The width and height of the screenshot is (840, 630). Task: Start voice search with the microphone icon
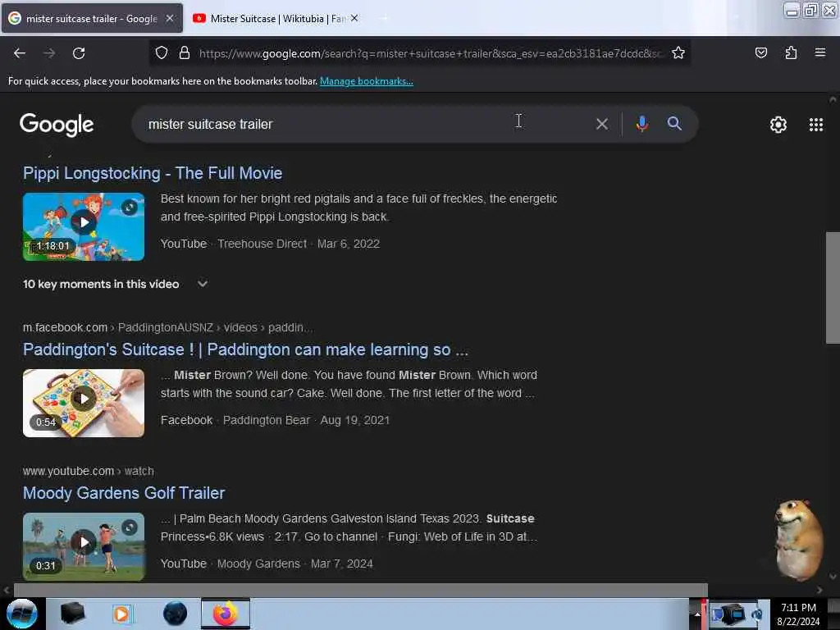coord(641,125)
